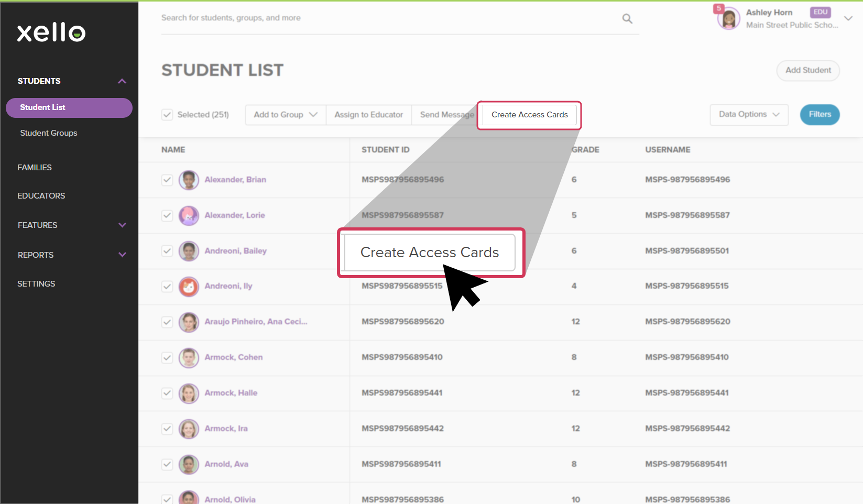The width and height of the screenshot is (863, 504).
Task: Open Lorie Alexander's avatar
Action: (x=189, y=215)
